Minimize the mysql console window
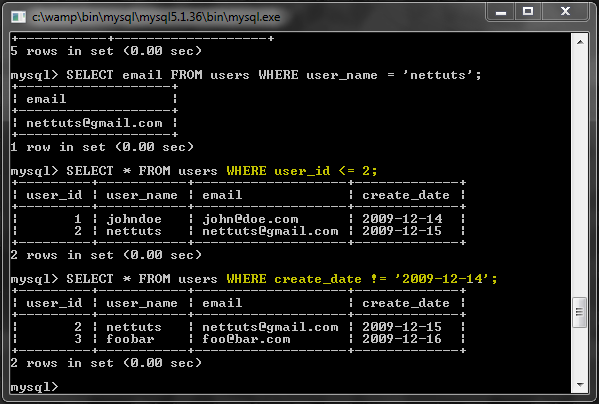 [501, 12]
